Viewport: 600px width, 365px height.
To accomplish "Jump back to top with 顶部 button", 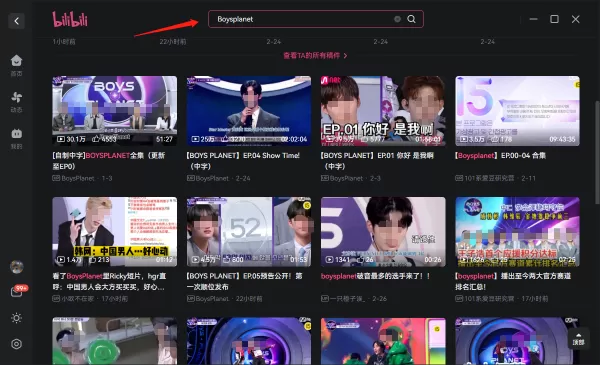I will point(578,339).
